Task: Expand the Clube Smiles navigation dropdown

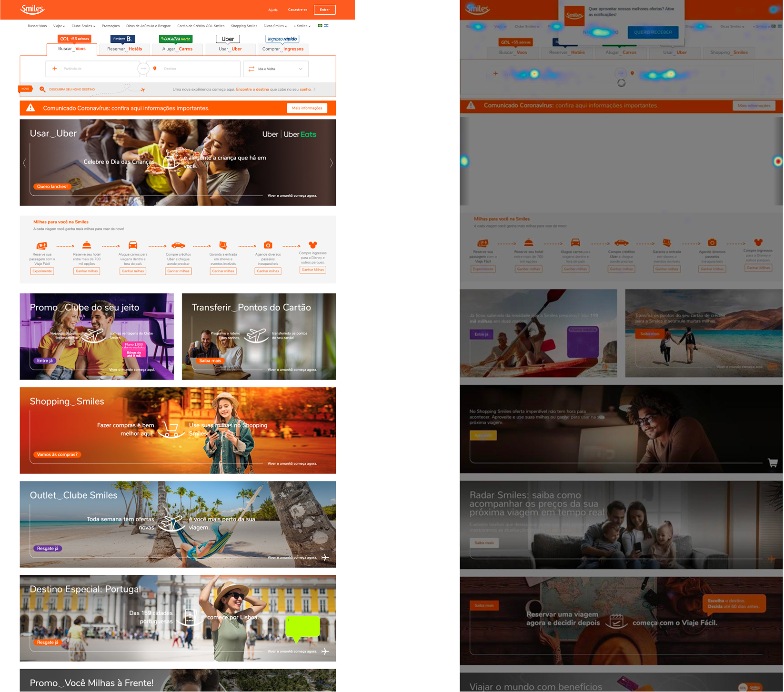Action: point(83,26)
